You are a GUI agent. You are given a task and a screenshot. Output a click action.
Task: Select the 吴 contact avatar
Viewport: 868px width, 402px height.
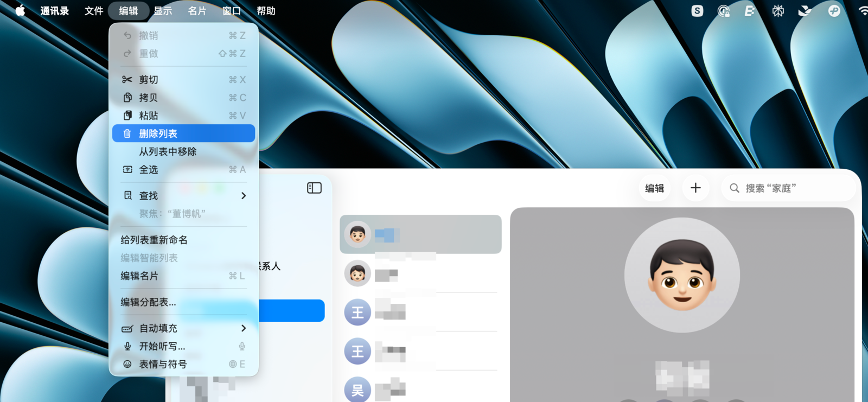pos(358,390)
